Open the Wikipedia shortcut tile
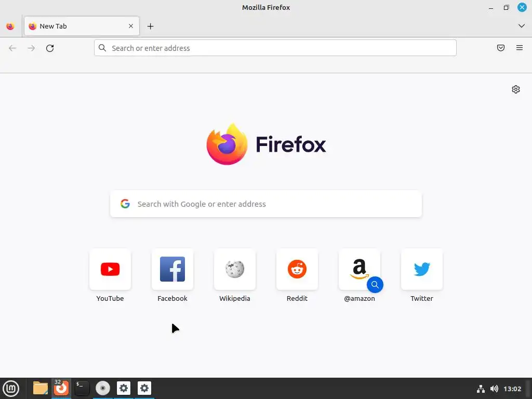The height and width of the screenshot is (399, 532). point(235,269)
